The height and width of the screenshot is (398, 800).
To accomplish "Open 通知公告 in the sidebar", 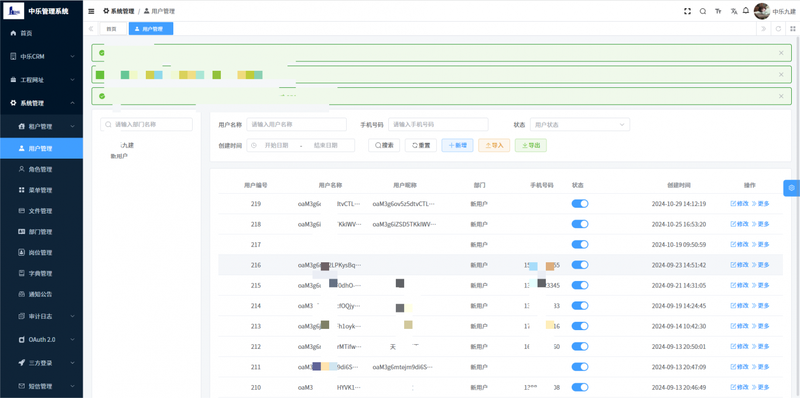I will coord(41,294).
